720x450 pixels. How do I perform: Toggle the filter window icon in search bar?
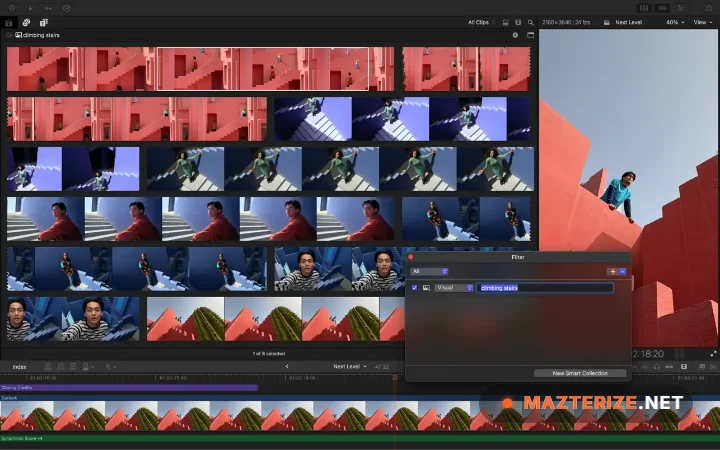530,35
